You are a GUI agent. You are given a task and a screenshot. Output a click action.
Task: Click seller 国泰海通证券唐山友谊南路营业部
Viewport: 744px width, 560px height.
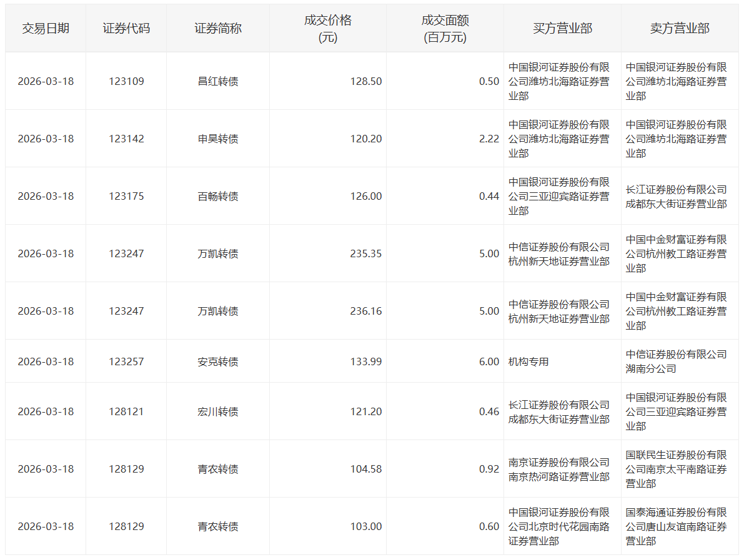(x=676, y=526)
